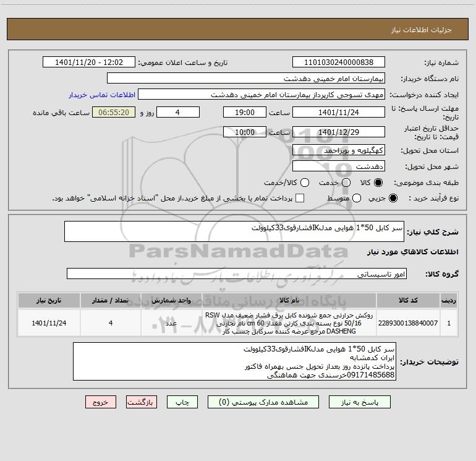This screenshot has width=476, height=461.
Task: Select the کالا radio button
Action: (x=378, y=183)
